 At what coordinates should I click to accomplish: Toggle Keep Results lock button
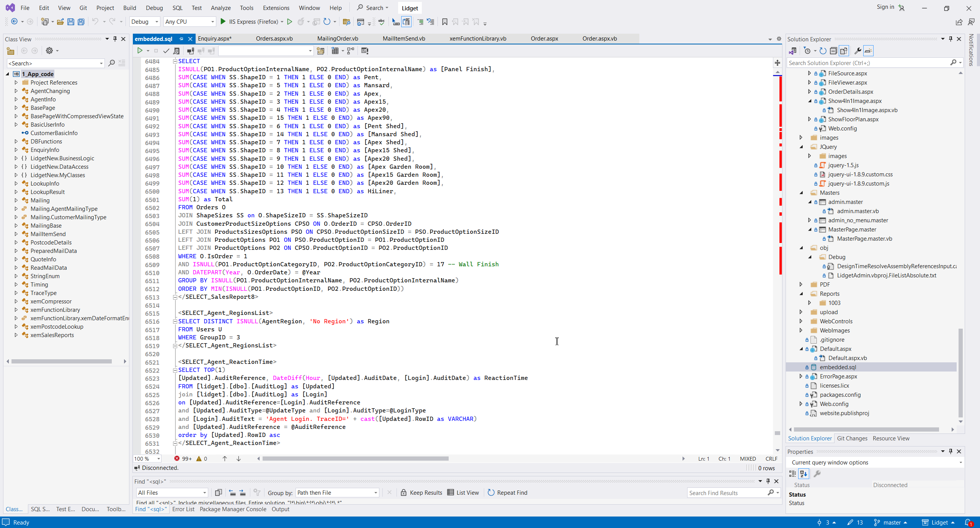[421, 493]
